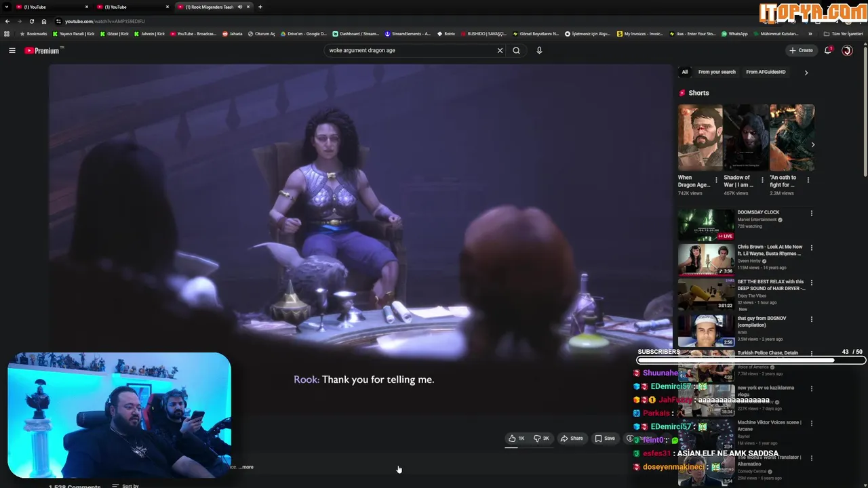The height and width of the screenshot is (488, 868).
Task: Open When Dragon Age short thumbnail
Action: coord(700,138)
